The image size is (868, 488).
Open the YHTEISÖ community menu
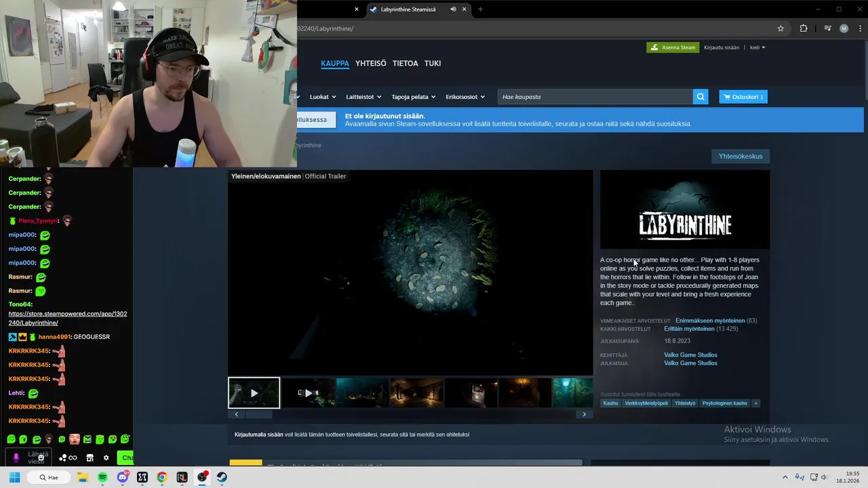pos(371,63)
